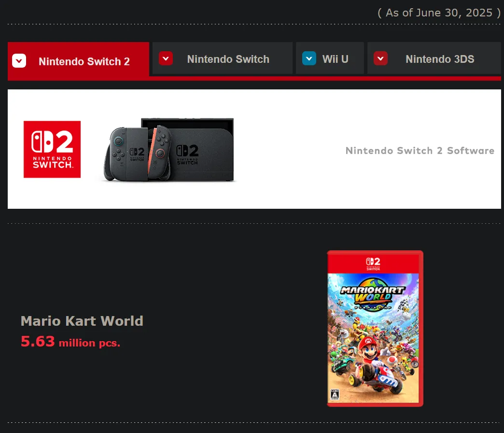This screenshot has width=504, height=433.
Task: Expand the Wii U blue chevron
Action: click(309, 58)
